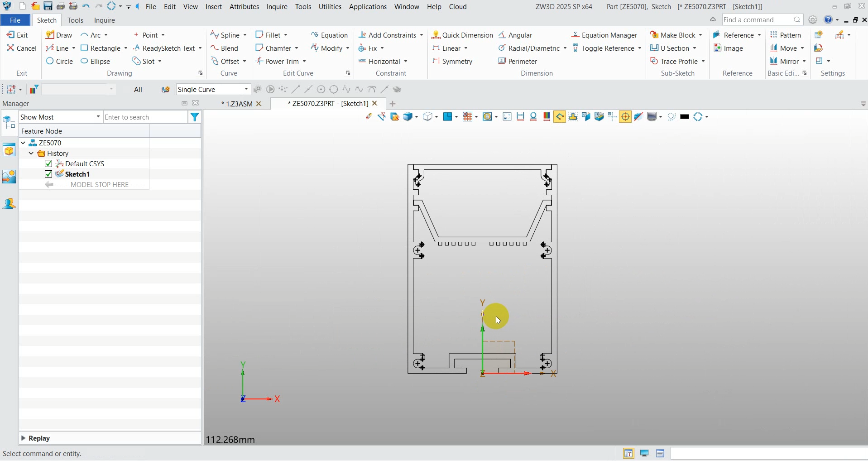
Task: Uncheck the Default CSYS checkbox
Action: [x=48, y=163]
